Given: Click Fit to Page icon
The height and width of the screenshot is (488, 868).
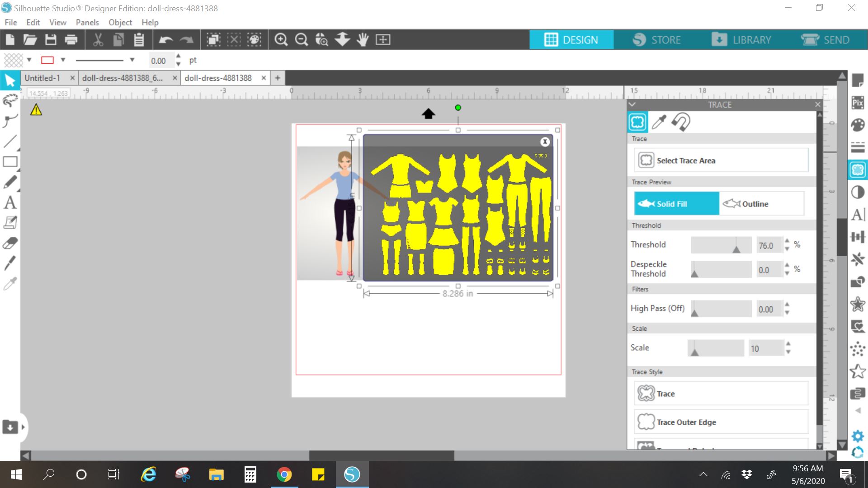Looking at the screenshot, I should 383,40.
